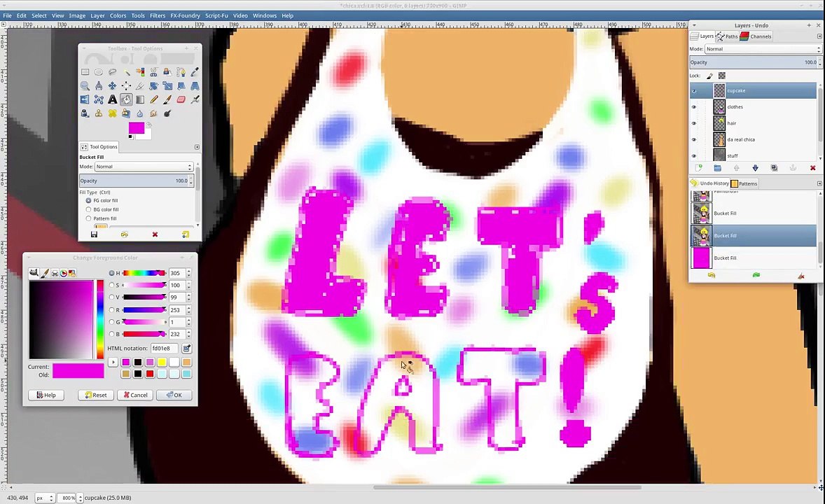Image resolution: width=825 pixels, height=504 pixels.
Task: Lower the selected layer with down arrow
Action: pyautogui.click(x=755, y=168)
